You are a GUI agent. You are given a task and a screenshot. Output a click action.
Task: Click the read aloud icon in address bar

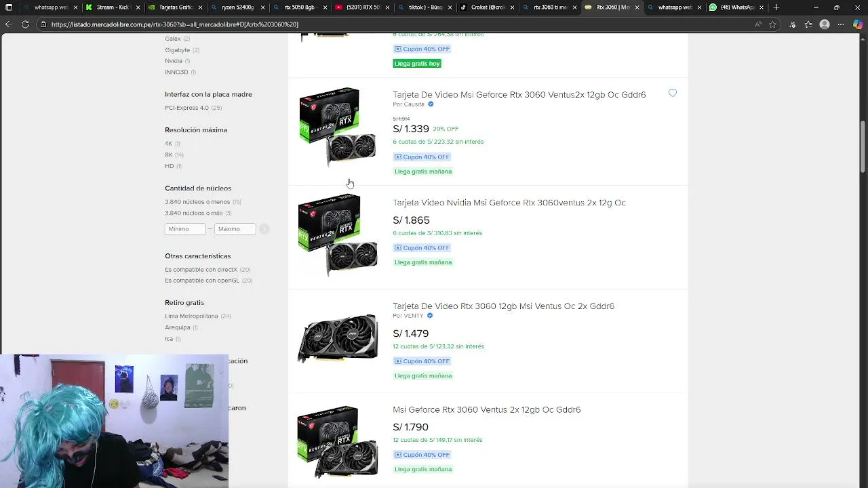pyautogui.click(x=758, y=24)
